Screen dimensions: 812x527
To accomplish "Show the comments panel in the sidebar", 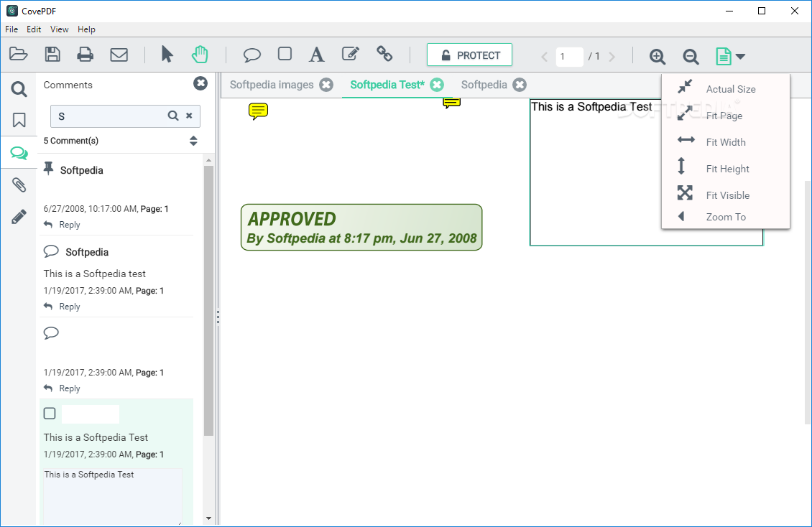I will click(x=19, y=152).
